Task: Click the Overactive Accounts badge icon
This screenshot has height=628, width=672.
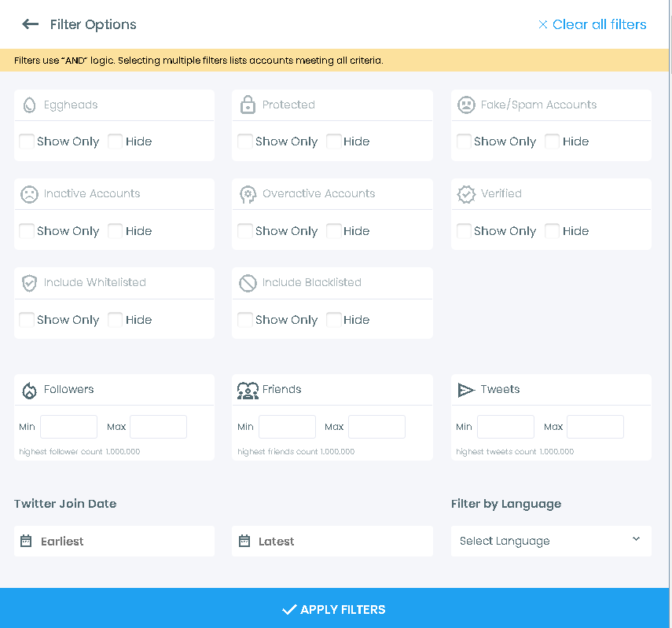Action: tap(248, 193)
